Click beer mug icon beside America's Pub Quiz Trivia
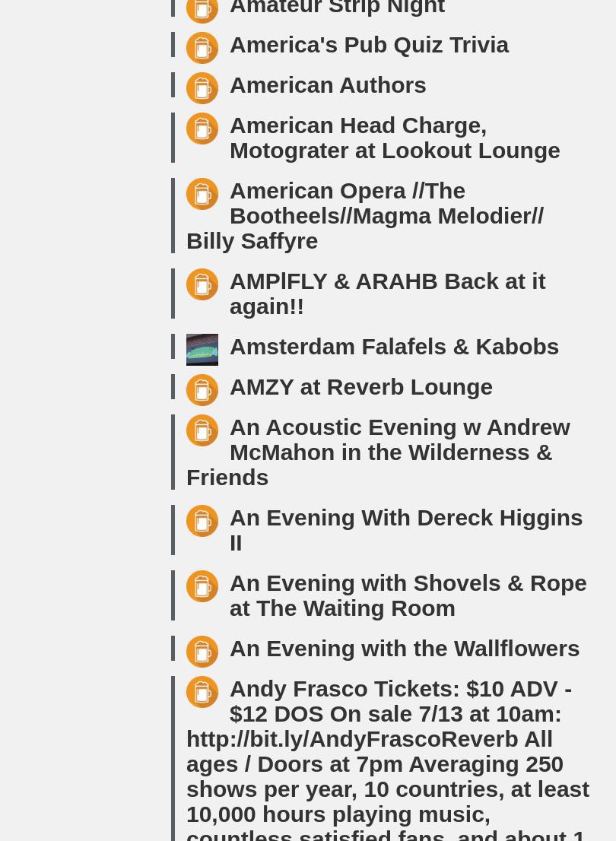This screenshot has height=841, width=616. click(202, 48)
